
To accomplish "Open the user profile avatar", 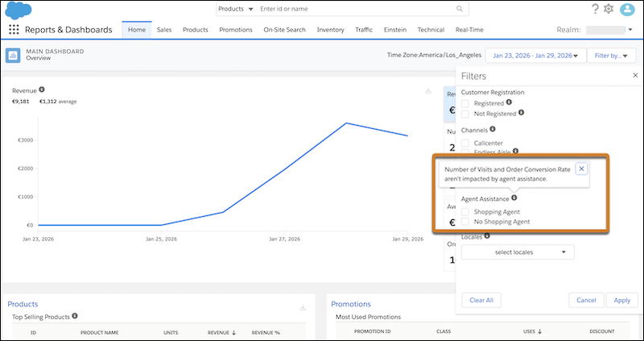I will [x=628, y=9].
